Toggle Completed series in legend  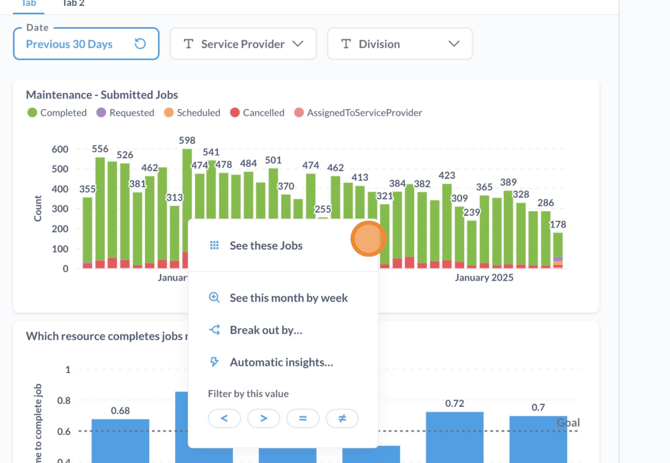coord(57,113)
